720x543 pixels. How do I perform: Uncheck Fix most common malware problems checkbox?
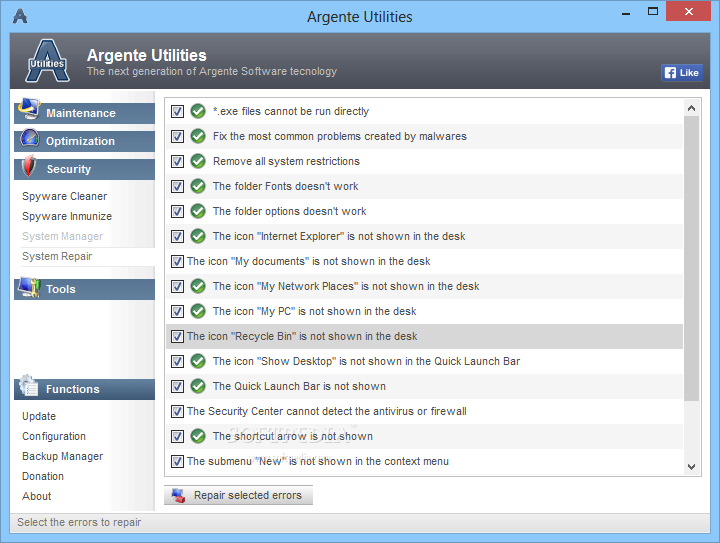[x=177, y=136]
